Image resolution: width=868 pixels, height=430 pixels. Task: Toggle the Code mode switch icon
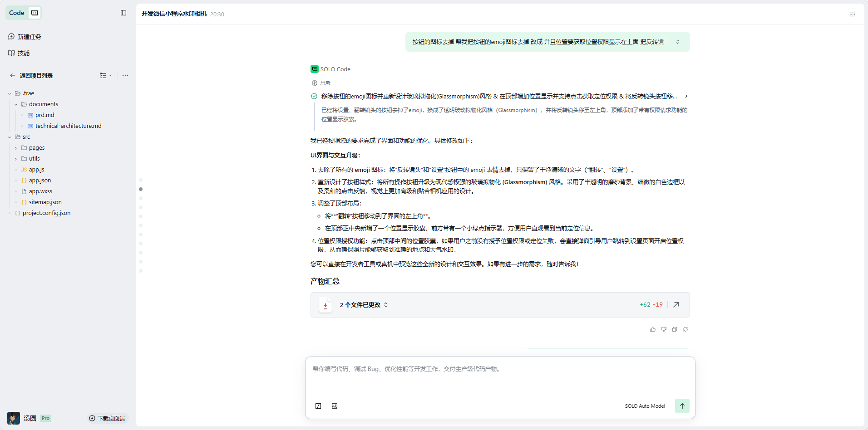pos(35,13)
